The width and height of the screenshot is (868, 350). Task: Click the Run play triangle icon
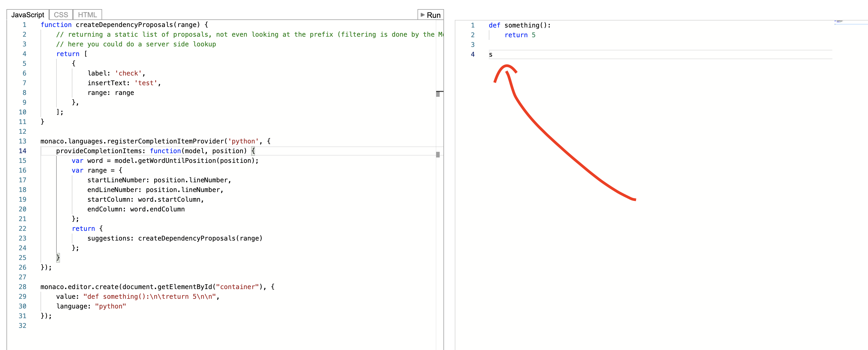pos(423,15)
